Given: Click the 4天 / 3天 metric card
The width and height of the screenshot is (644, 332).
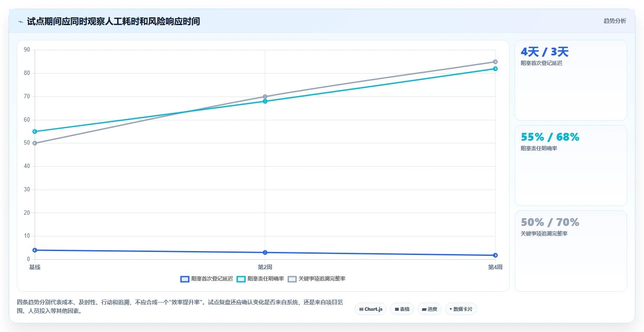Looking at the screenshot, I should coord(570,80).
